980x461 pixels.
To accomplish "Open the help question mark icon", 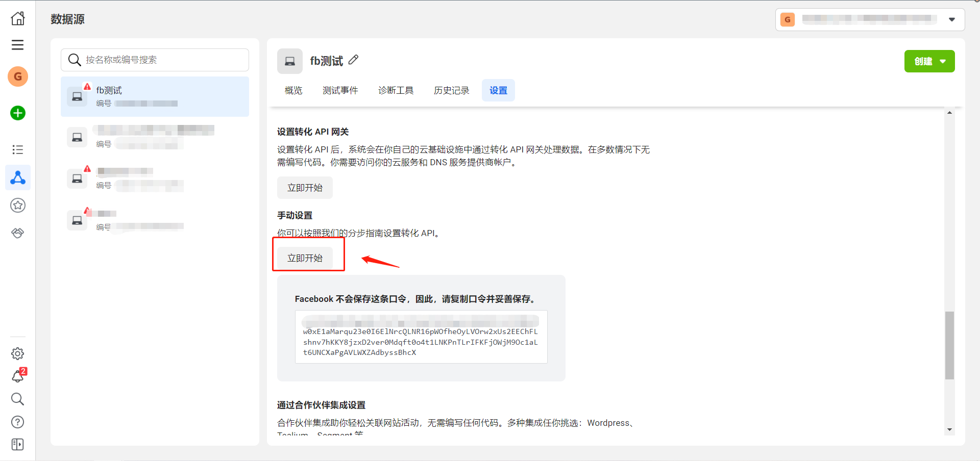I will (x=18, y=422).
